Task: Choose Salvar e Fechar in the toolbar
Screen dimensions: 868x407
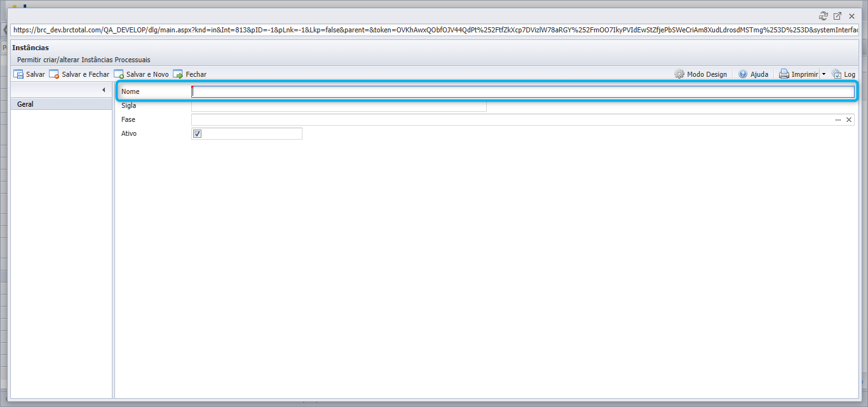Action: 79,74
